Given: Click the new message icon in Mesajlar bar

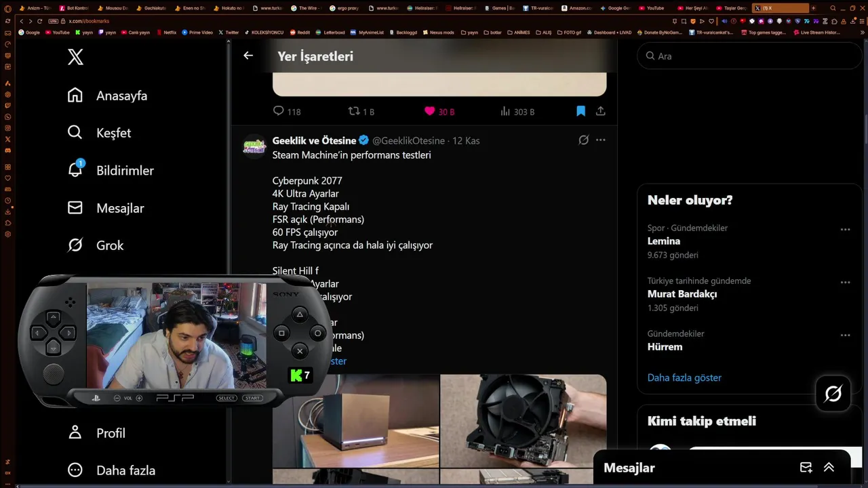Looking at the screenshot, I should (806, 468).
